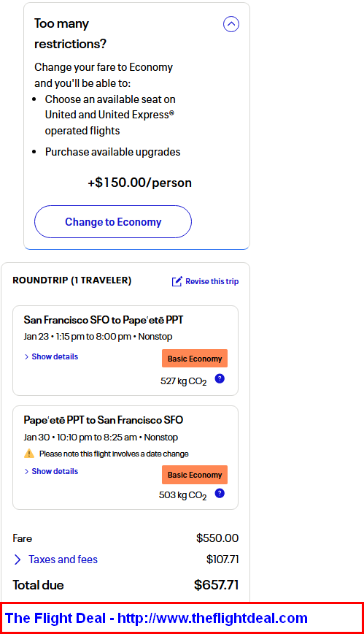The image size is (364, 634).
Task: Select the Basic Economy badge on the Jan 30 flight
Action: pyautogui.click(x=195, y=475)
